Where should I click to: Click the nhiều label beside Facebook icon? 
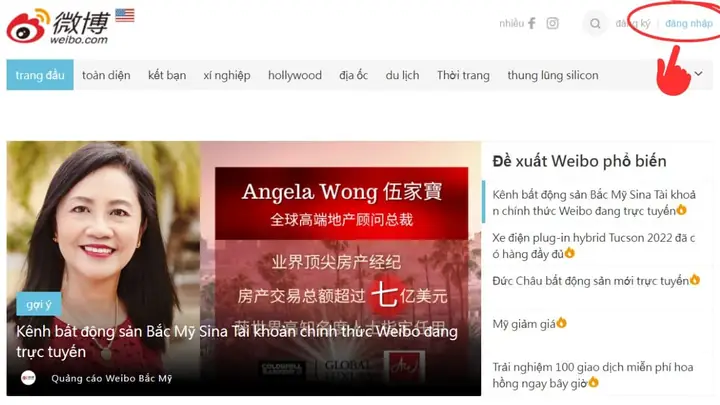point(511,23)
